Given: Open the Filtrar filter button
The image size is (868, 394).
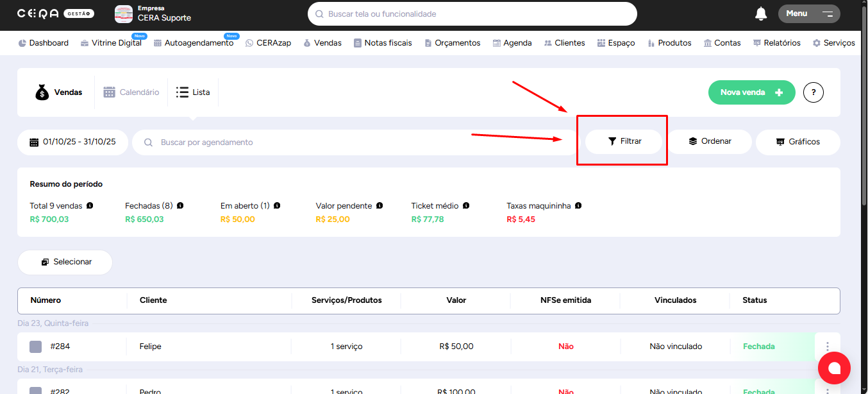Looking at the screenshot, I should point(624,141).
